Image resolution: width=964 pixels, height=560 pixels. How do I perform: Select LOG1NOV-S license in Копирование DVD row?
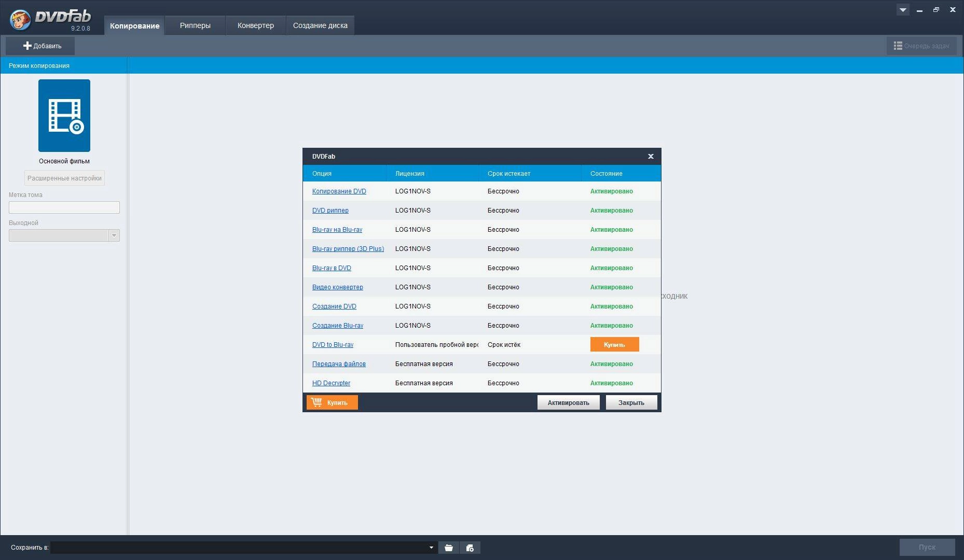point(413,191)
